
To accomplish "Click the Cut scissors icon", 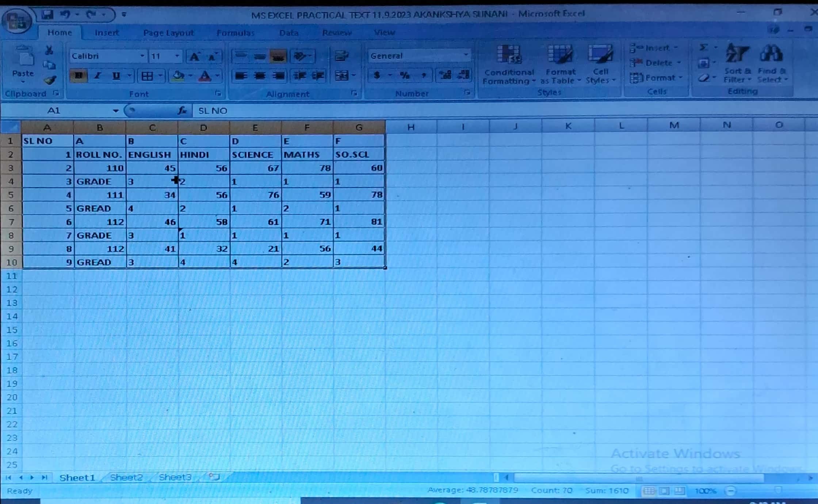I will pos(49,50).
